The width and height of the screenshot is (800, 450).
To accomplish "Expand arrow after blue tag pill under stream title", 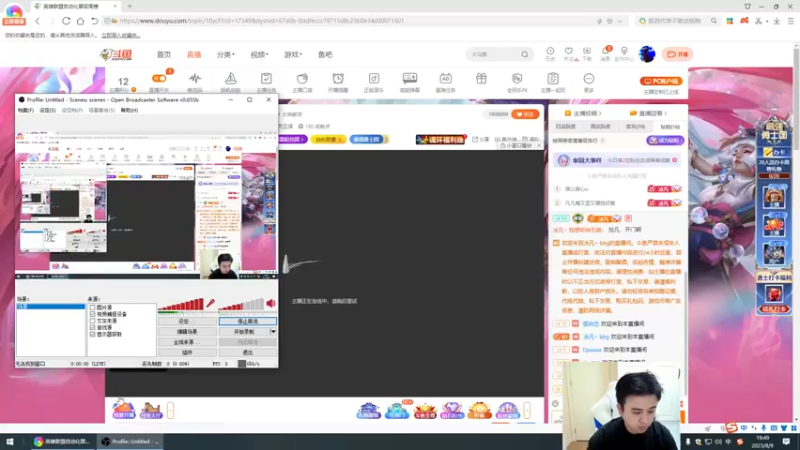I will point(386,139).
